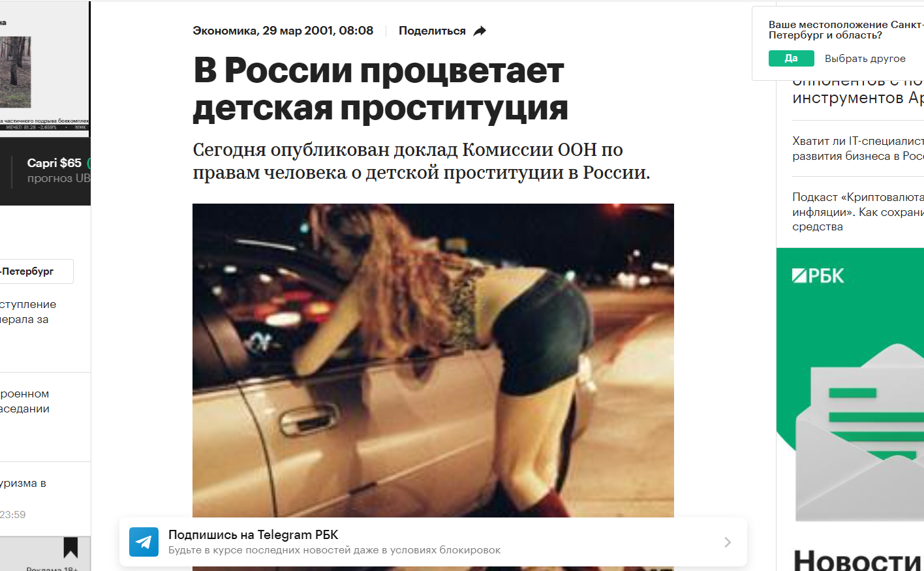Open the Экономика category link
The height and width of the screenshot is (571, 924).
tap(224, 31)
